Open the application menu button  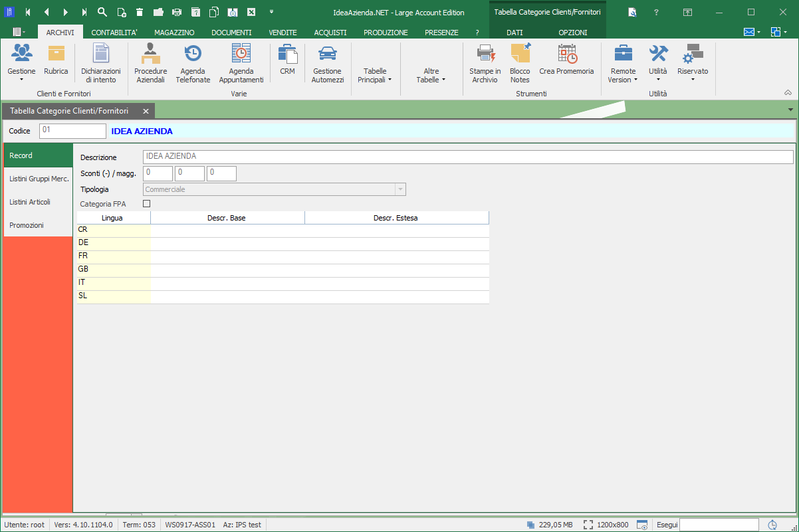(19, 32)
